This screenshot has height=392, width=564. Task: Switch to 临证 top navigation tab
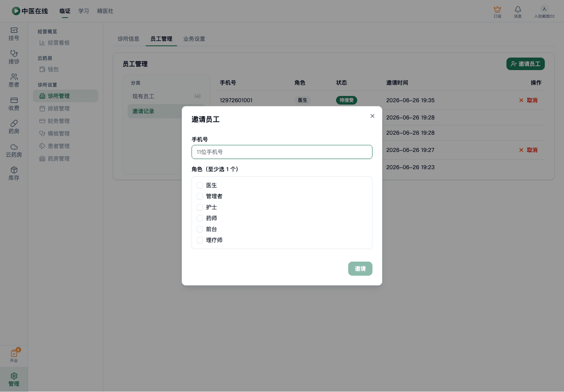point(65,11)
